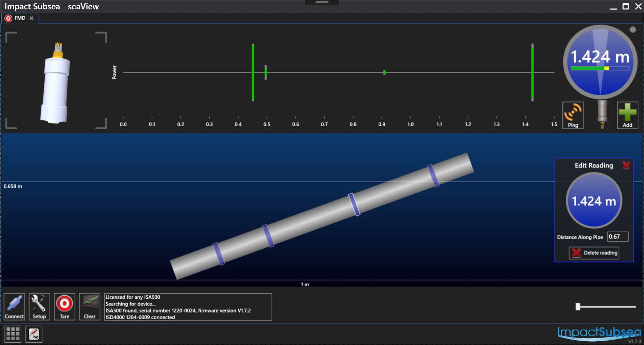Click the Tare target icon
The width and height of the screenshot is (644, 345).
[x=64, y=306]
